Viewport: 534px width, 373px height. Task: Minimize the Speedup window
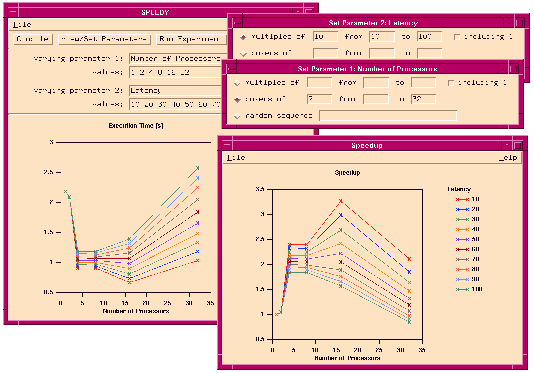pos(507,145)
